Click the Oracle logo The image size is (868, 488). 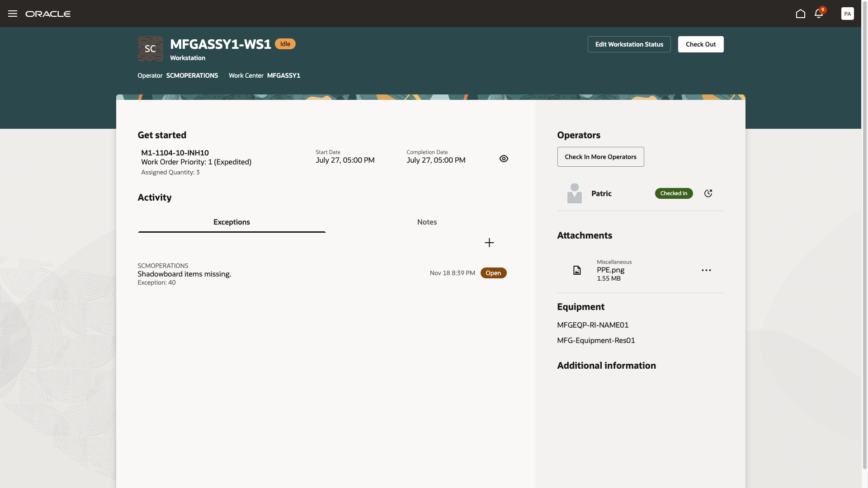[x=48, y=14]
